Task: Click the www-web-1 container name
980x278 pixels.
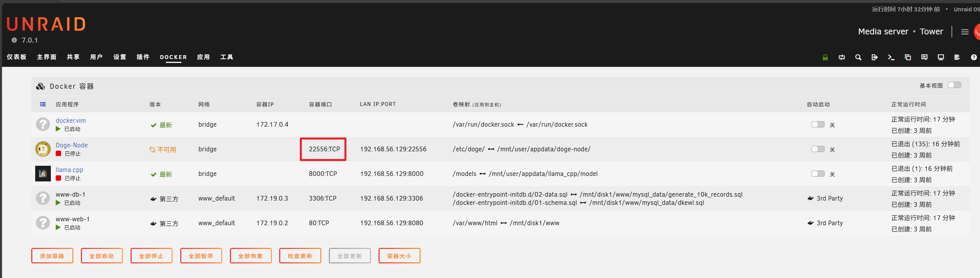Action: click(72, 219)
